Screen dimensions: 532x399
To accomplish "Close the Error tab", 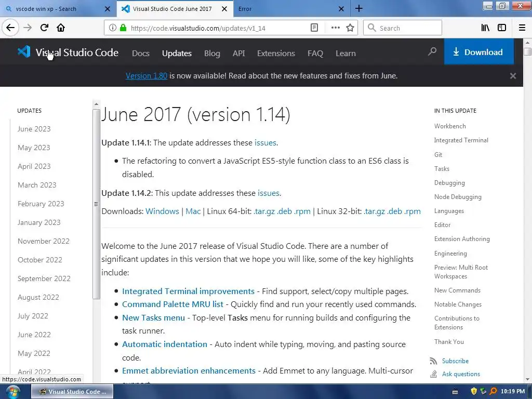I will (x=341, y=9).
